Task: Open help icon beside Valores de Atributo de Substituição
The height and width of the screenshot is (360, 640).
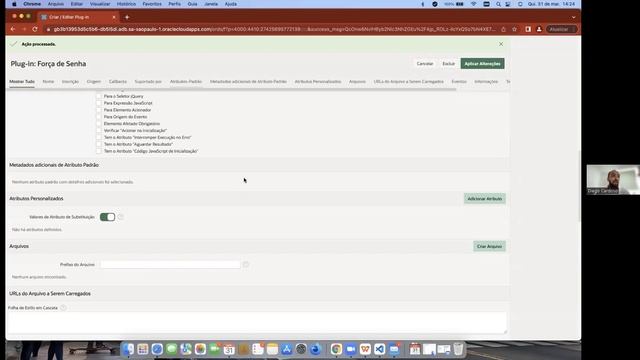Action: [120, 217]
